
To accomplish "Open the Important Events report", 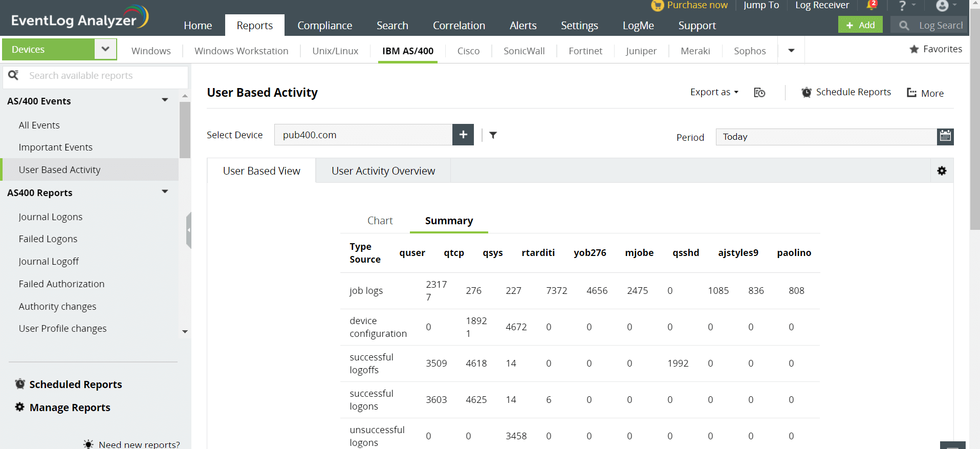I will [55, 147].
